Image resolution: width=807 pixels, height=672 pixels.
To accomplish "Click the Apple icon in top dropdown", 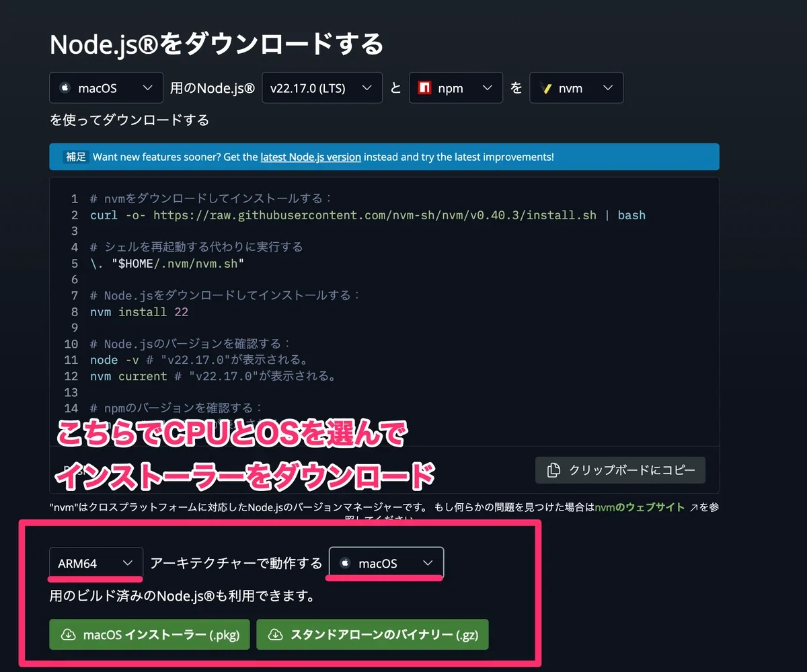I will (65, 88).
